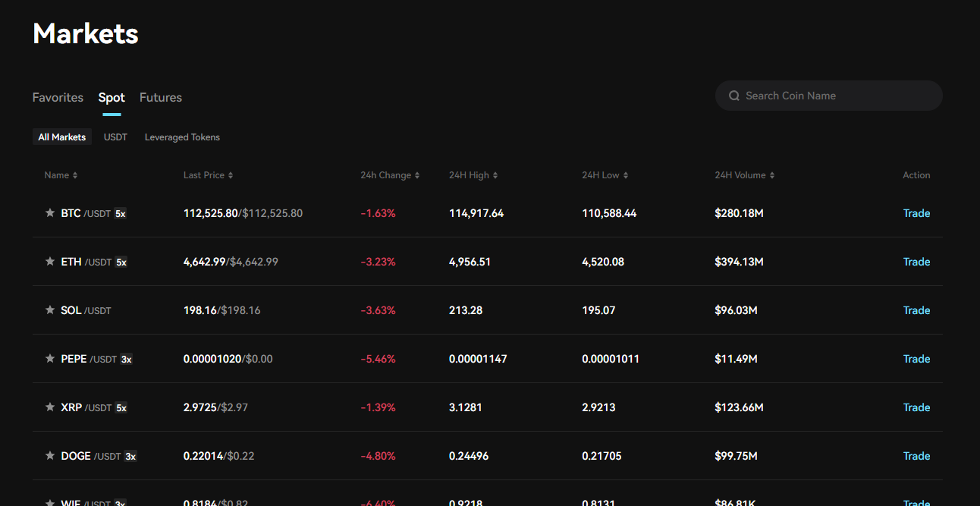Star the SOL/USDT pair
Viewport: 980px width, 506px height.
[50, 310]
